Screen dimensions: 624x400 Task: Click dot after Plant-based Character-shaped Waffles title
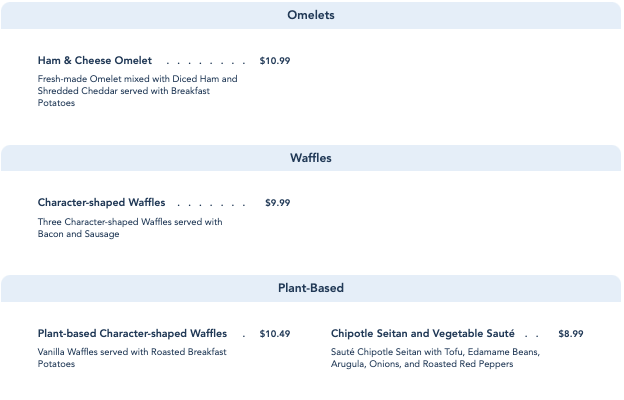click(244, 335)
